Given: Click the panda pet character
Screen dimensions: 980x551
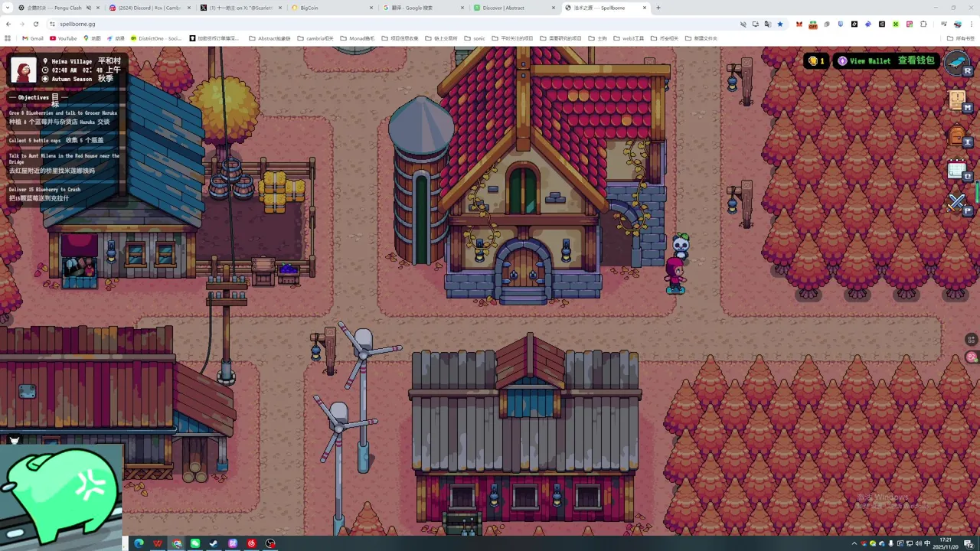Looking at the screenshot, I should [x=681, y=245].
